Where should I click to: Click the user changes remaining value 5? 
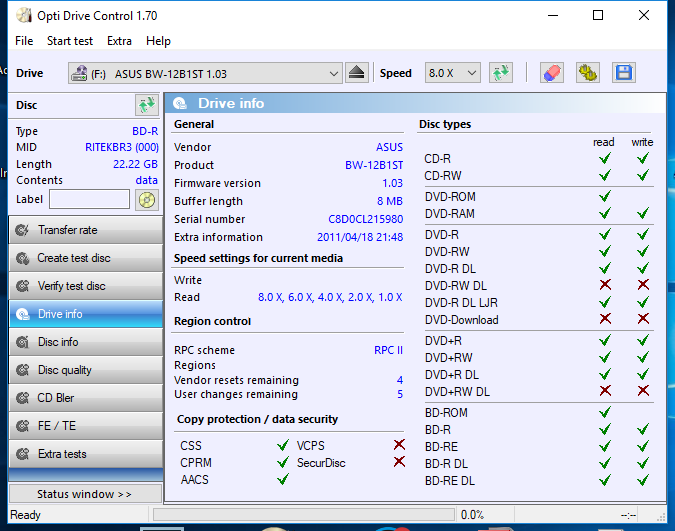pos(400,394)
